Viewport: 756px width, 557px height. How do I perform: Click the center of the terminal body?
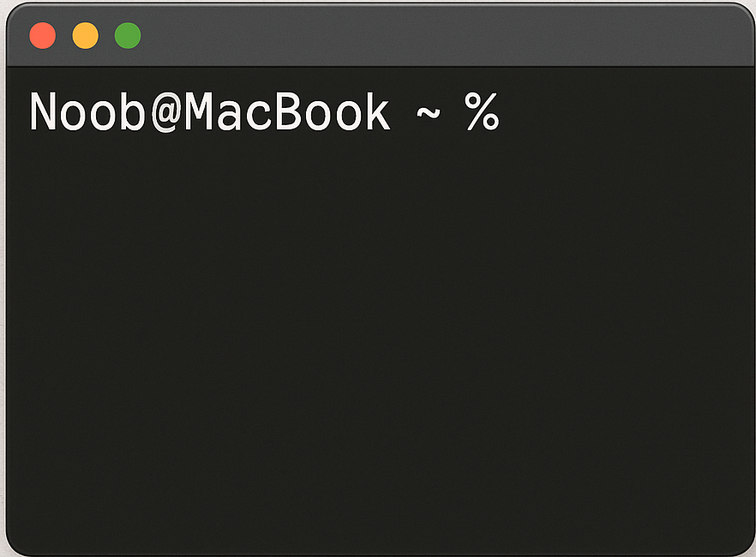point(378,308)
